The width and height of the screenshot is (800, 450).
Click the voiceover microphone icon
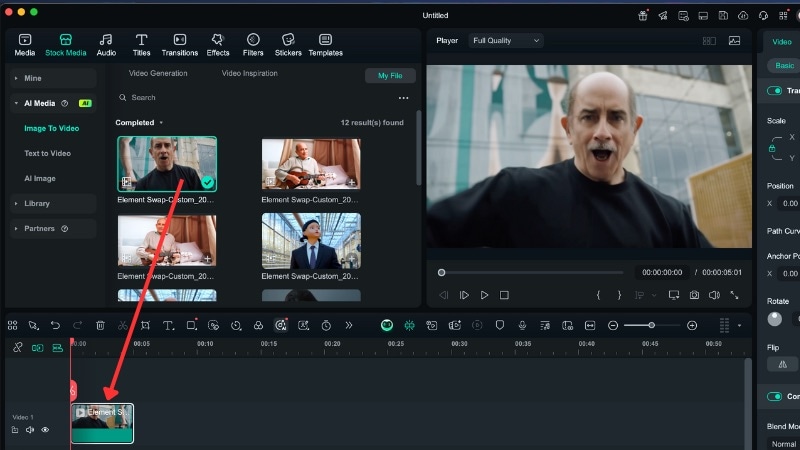click(522, 325)
